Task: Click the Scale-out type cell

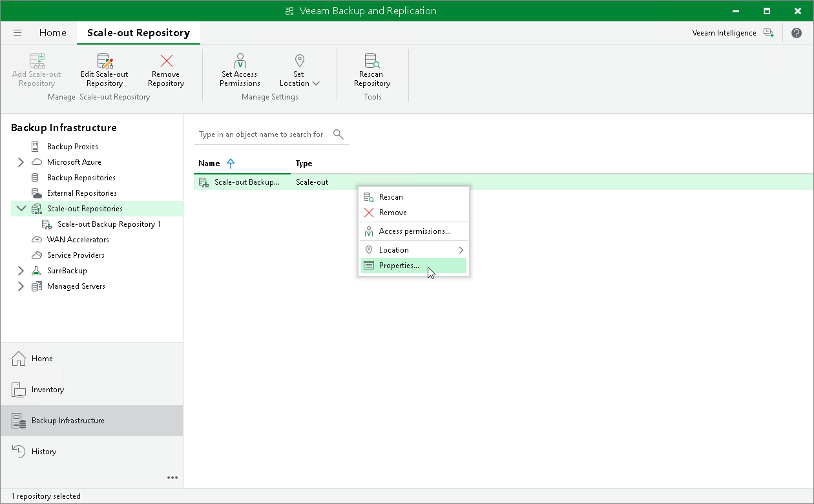Action: [x=312, y=182]
